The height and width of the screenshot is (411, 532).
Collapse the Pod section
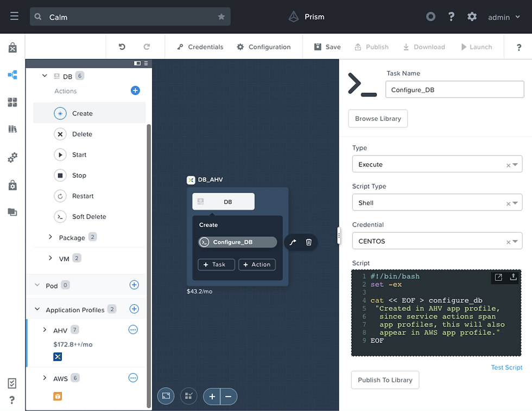pyautogui.click(x=37, y=285)
